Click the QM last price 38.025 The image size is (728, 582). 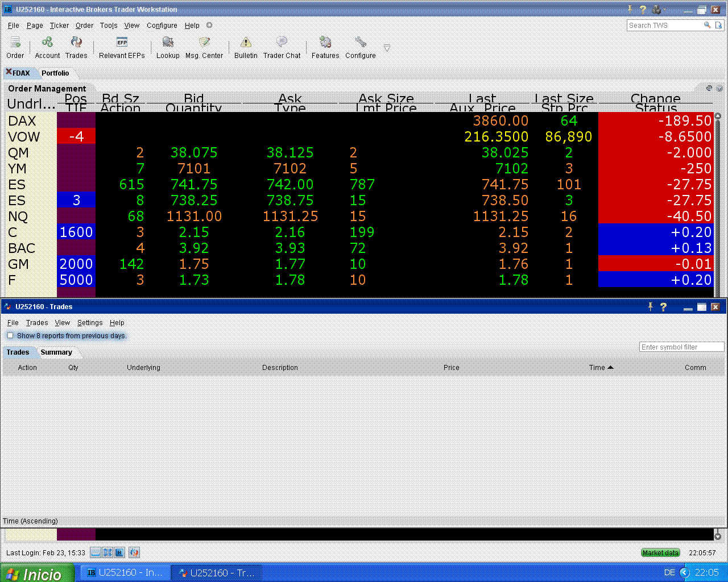[x=505, y=152]
